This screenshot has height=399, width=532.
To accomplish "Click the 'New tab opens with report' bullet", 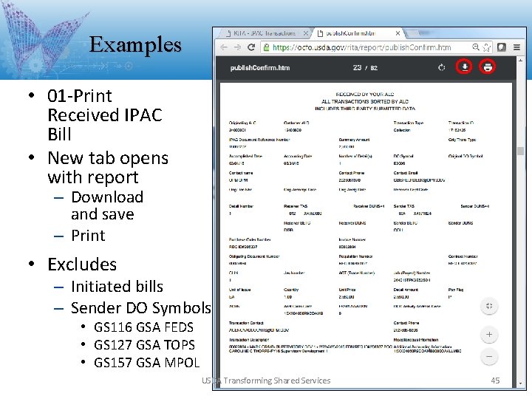I will pos(108,168).
